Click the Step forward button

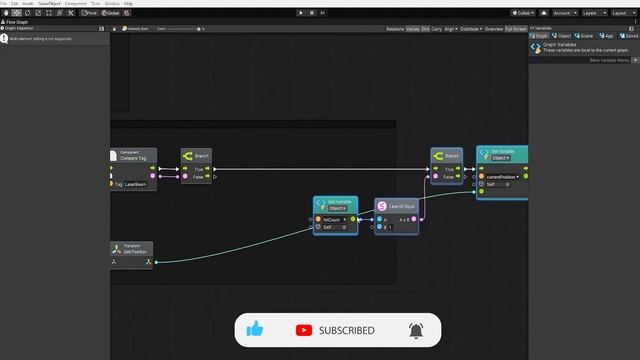pos(322,13)
